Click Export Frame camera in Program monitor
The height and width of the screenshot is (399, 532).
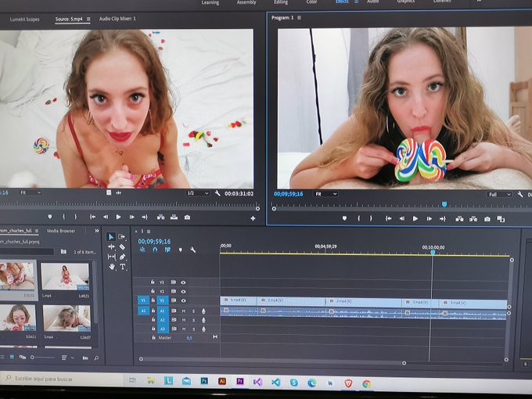[x=487, y=219]
